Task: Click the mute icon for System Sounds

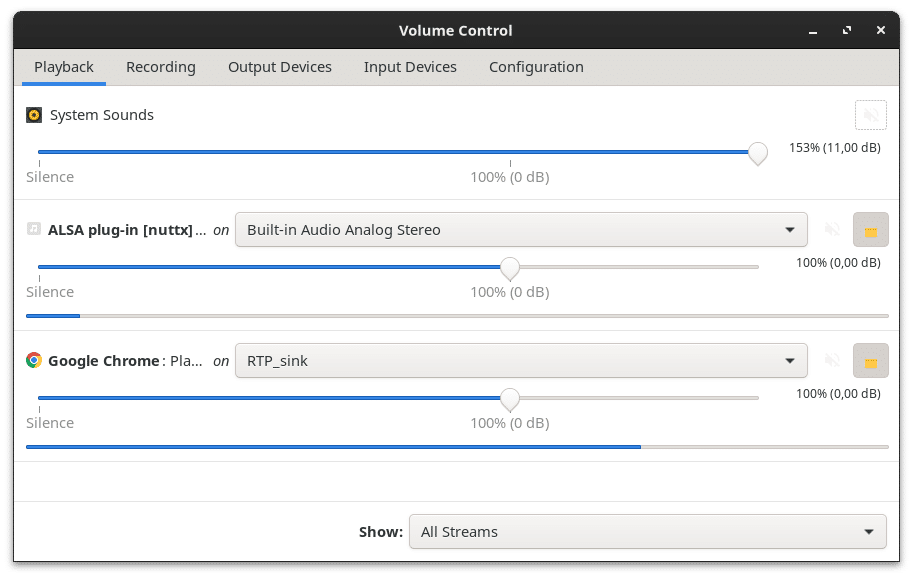Action: 870,115
